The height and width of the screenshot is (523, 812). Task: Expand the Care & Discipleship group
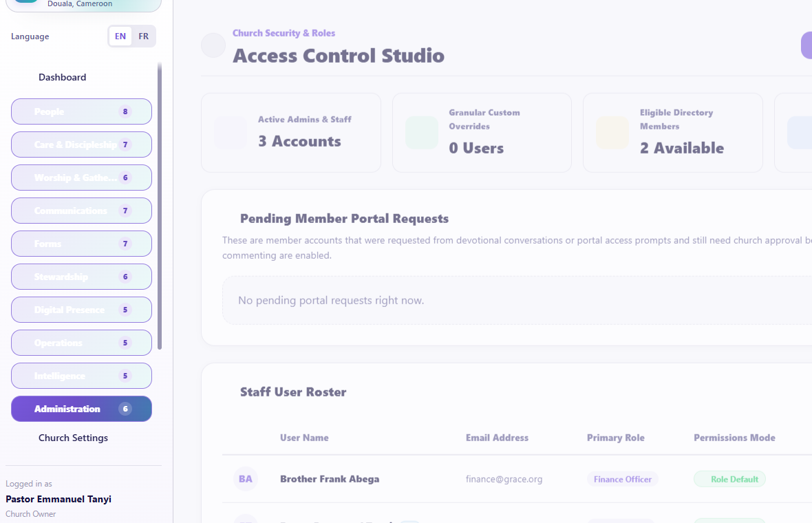click(81, 145)
